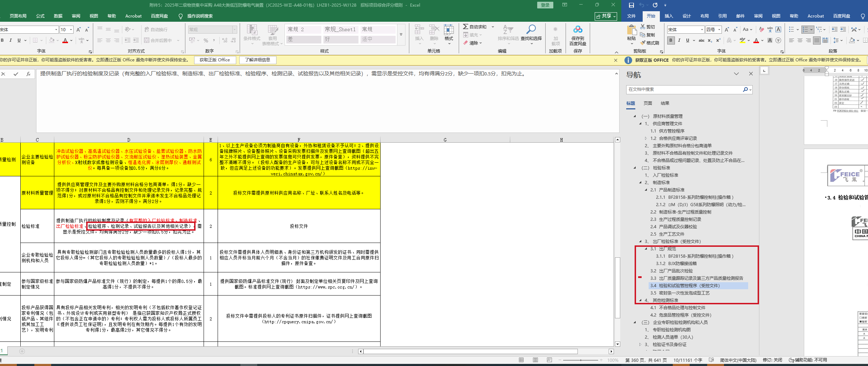The width and height of the screenshot is (868, 366).
Task: Click Excel's AutoSum (自动求和) sigma icon
Action: pos(465,27)
